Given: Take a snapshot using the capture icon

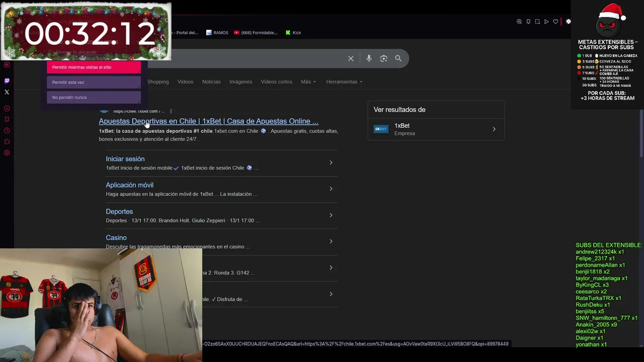Looking at the screenshot, I should [537, 22].
